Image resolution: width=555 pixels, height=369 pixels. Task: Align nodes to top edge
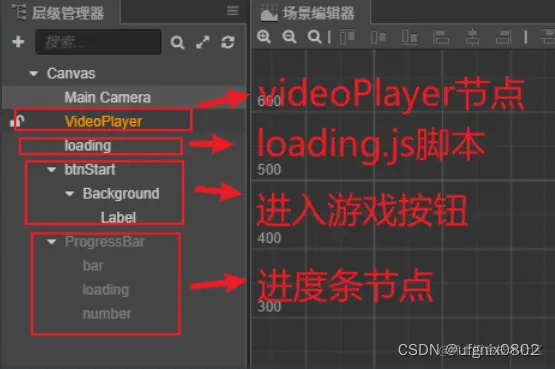[x=347, y=37]
